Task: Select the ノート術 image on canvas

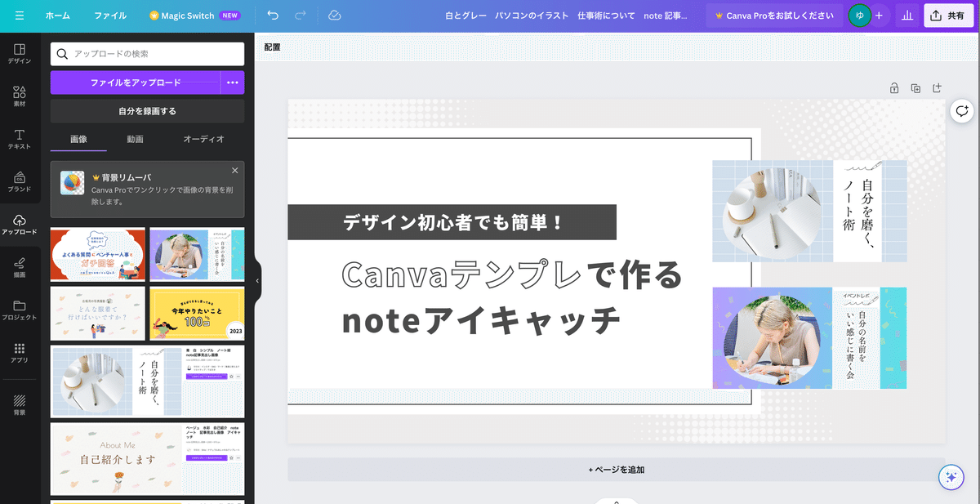Action: [809, 211]
